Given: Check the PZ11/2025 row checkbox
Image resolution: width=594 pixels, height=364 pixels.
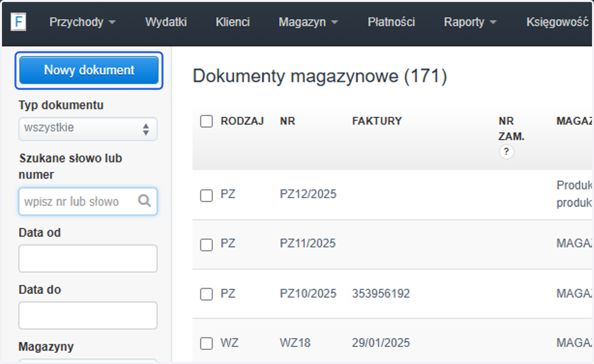Looking at the screenshot, I should [x=206, y=244].
